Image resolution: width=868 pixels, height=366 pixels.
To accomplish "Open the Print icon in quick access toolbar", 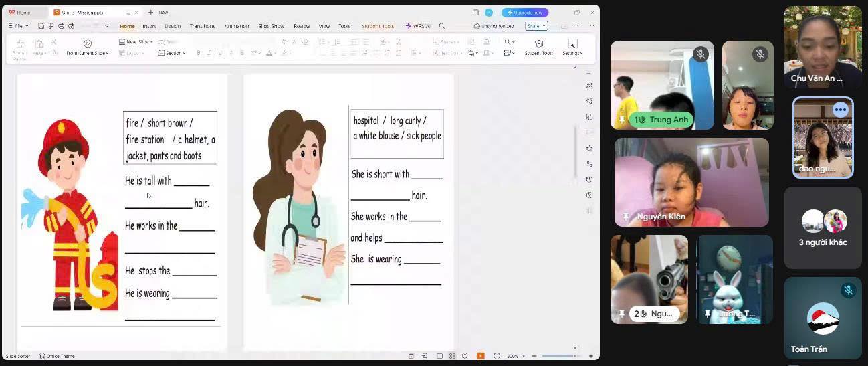I will pyautogui.click(x=62, y=26).
